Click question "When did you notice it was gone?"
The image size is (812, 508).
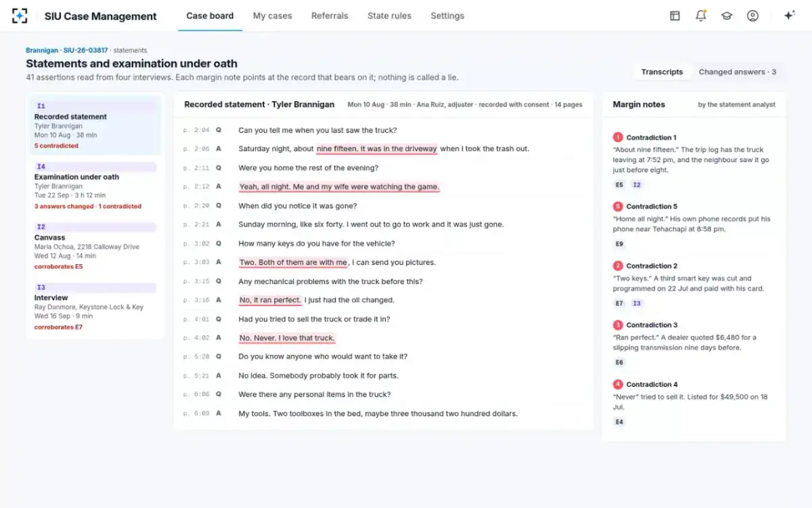point(298,206)
